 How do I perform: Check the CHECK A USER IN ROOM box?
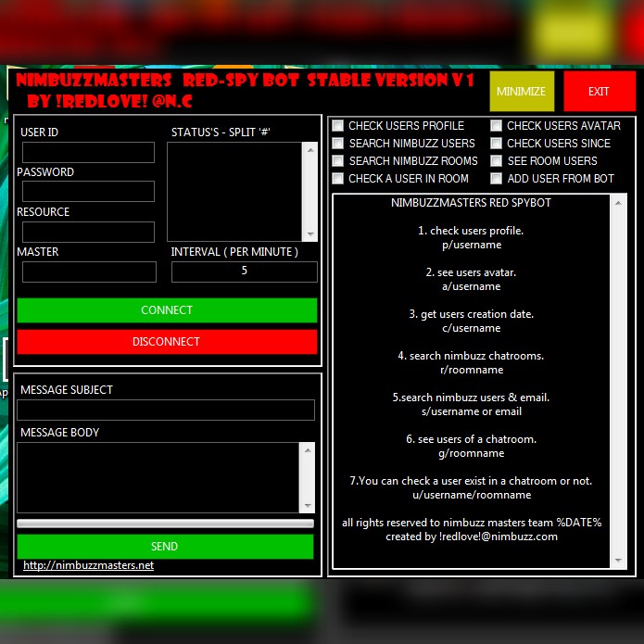(x=337, y=179)
